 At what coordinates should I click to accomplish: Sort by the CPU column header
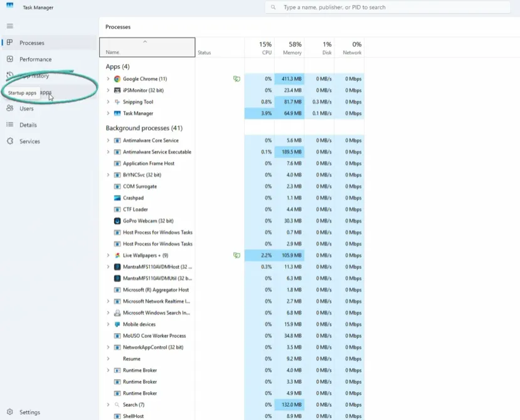click(259, 47)
